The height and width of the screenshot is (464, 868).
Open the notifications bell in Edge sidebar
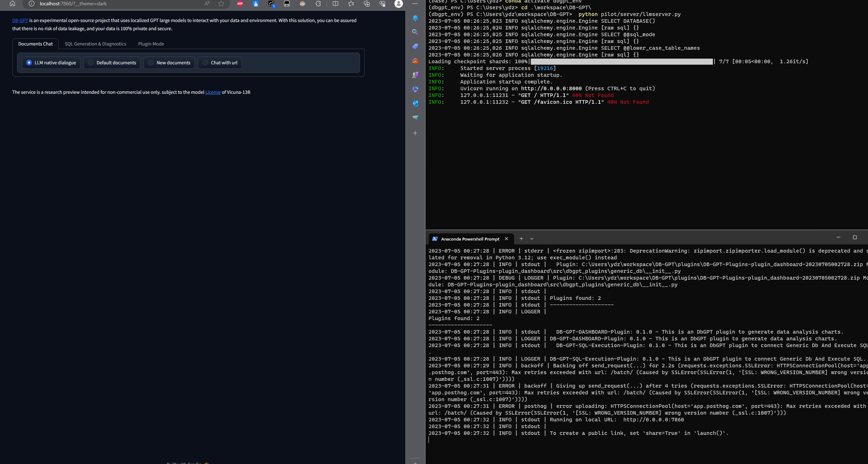pos(415,18)
